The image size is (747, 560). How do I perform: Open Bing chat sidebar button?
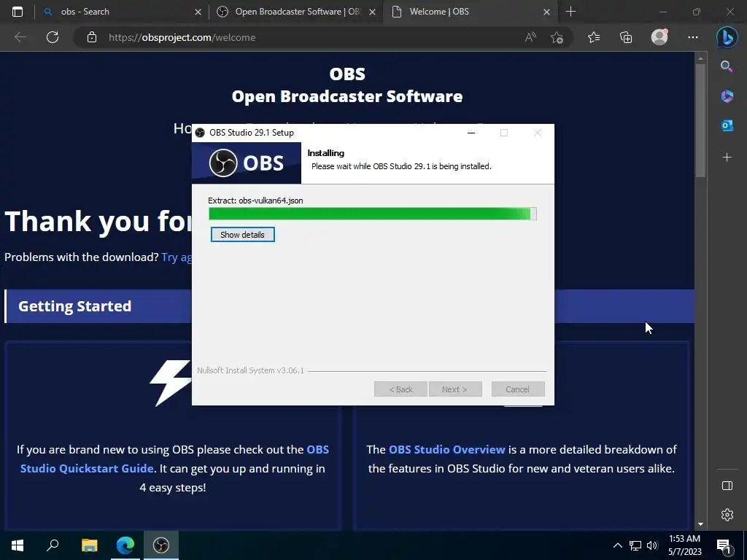[727, 37]
